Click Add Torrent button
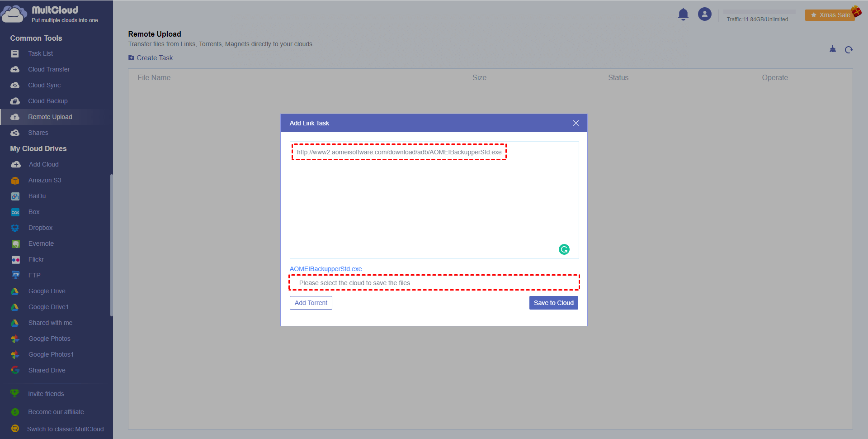The width and height of the screenshot is (868, 439). [x=311, y=303]
